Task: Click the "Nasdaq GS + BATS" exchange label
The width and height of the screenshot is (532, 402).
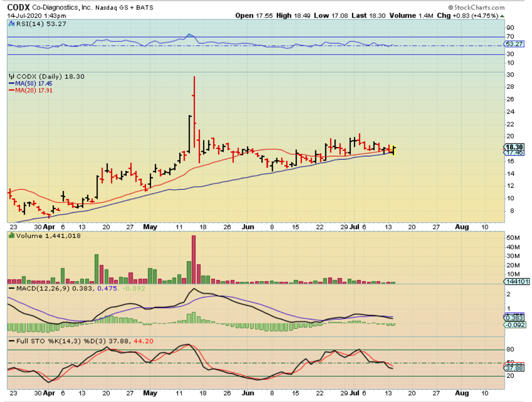Action: point(124,7)
